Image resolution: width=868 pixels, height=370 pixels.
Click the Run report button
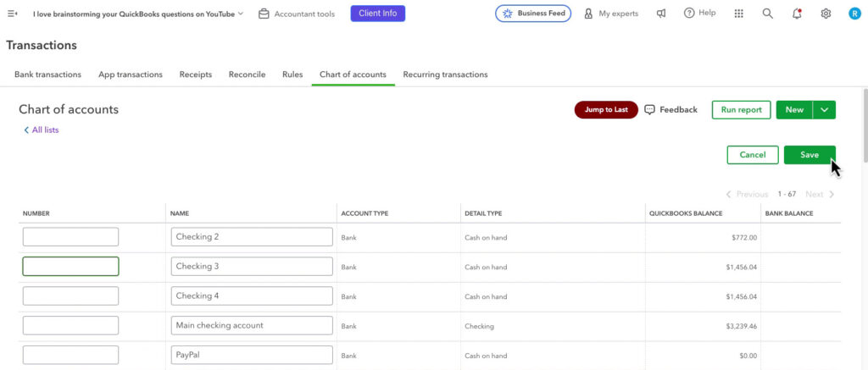[741, 109]
